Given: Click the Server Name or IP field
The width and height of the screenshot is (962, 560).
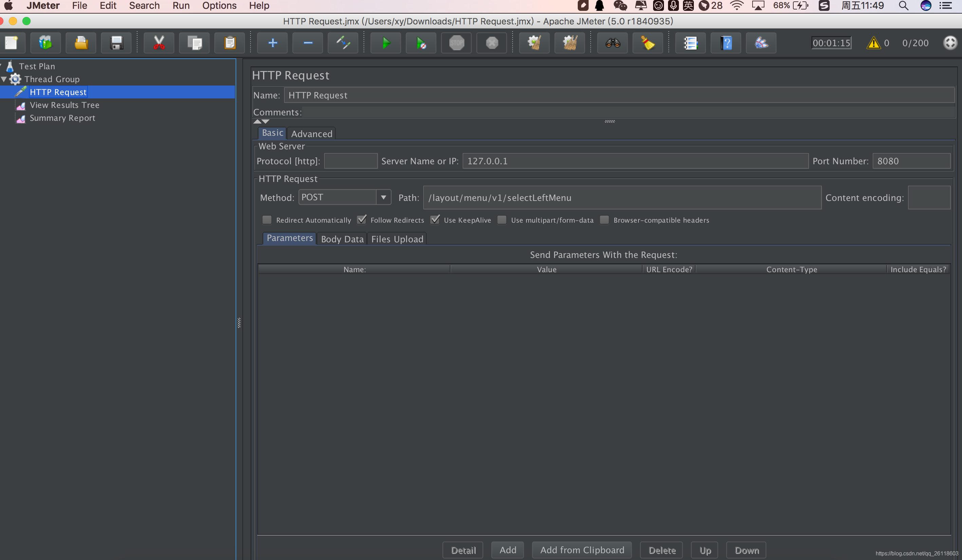Looking at the screenshot, I should (635, 161).
